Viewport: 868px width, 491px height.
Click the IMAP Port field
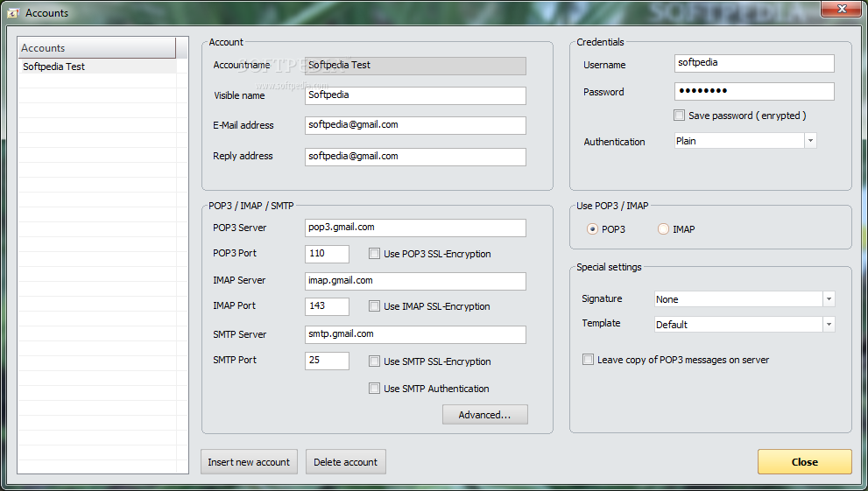click(x=328, y=306)
